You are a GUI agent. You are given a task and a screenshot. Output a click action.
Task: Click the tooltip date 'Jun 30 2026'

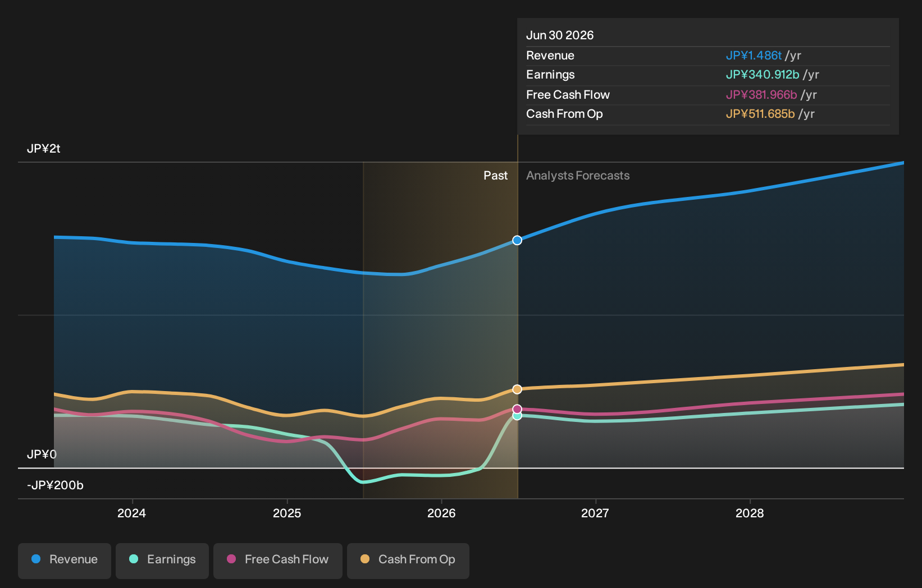coord(560,35)
